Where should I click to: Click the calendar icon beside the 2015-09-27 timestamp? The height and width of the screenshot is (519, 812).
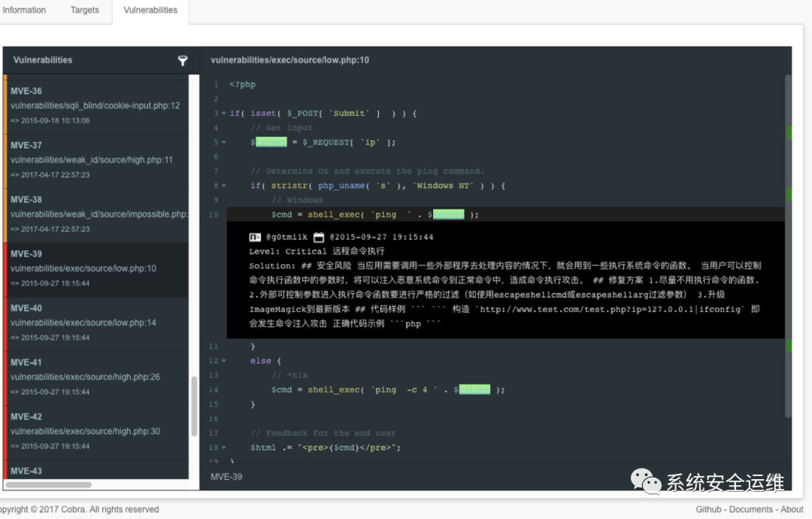[x=319, y=237]
